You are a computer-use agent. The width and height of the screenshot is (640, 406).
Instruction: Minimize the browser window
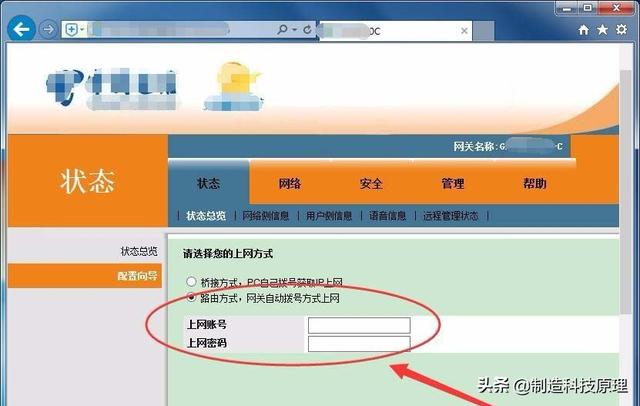click(567, 8)
